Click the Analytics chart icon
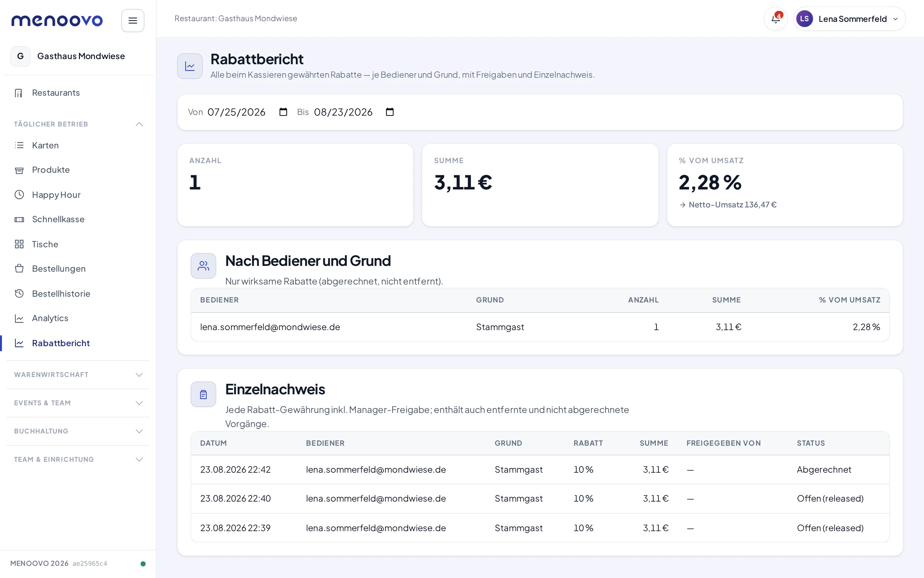Screen dimensions: 924x578 click(19, 319)
